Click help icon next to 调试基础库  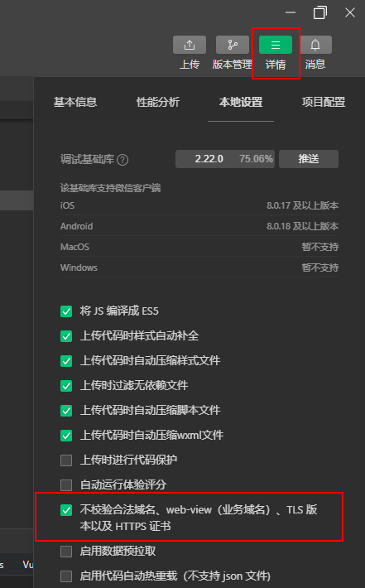[x=122, y=160]
